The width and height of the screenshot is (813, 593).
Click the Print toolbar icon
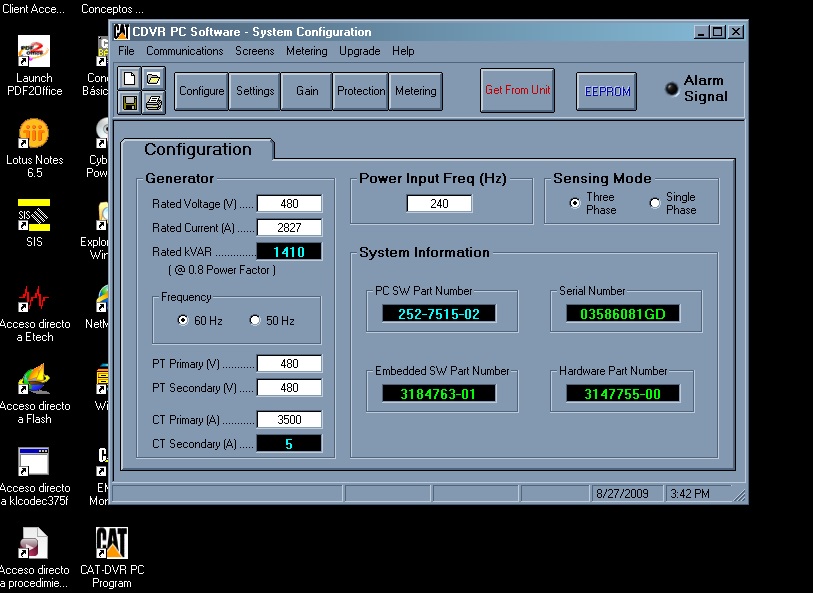pyautogui.click(x=153, y=102)
